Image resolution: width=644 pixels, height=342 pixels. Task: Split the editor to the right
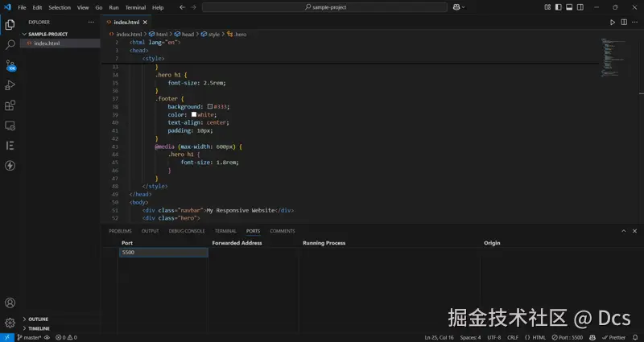tap(624, 23)
